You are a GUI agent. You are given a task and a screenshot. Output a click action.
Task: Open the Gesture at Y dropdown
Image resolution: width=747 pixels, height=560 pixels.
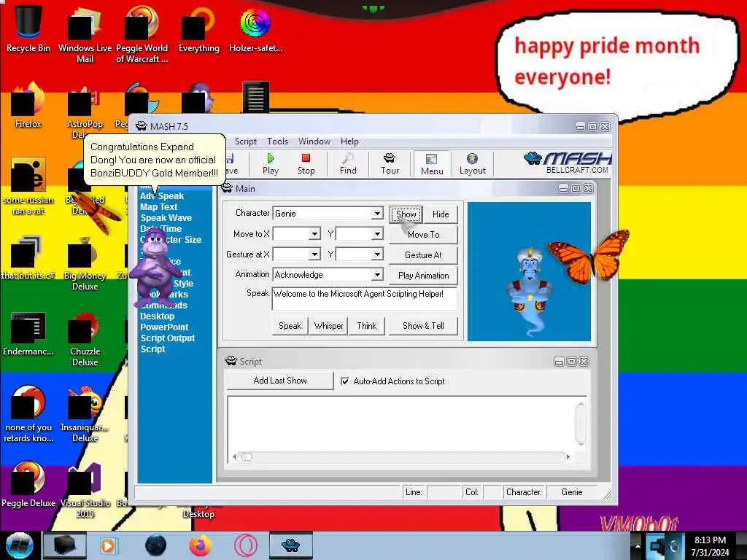(377, 254)
